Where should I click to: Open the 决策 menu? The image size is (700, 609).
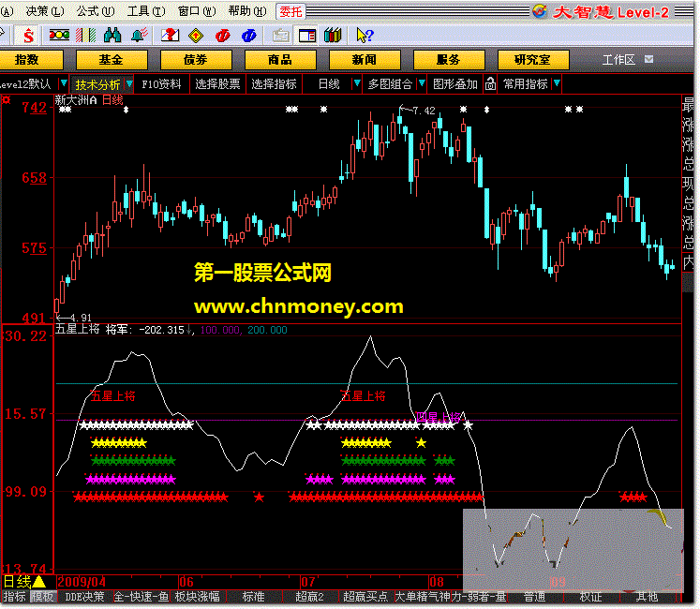(45, 11)
